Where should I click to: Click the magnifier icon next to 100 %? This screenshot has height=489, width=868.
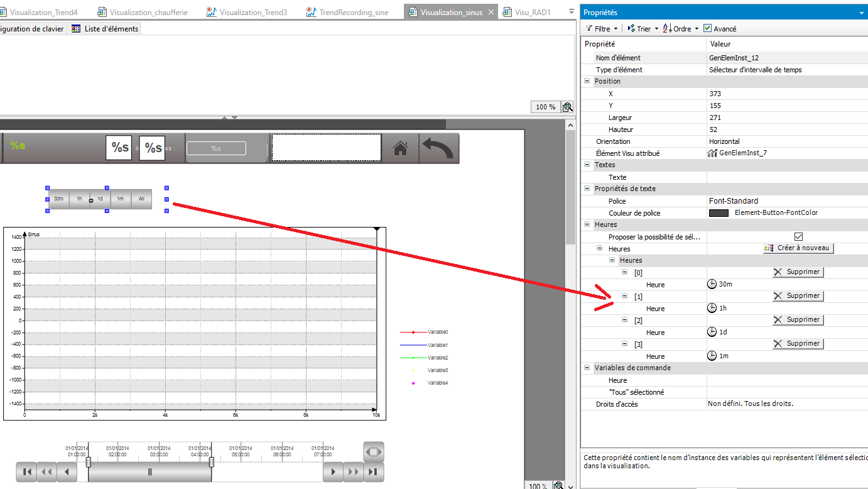[x=567, y=107]
